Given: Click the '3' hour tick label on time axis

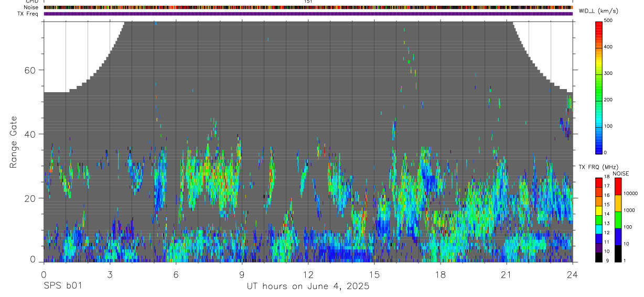Looking at the screenshot, I should [x=110, y=274].
